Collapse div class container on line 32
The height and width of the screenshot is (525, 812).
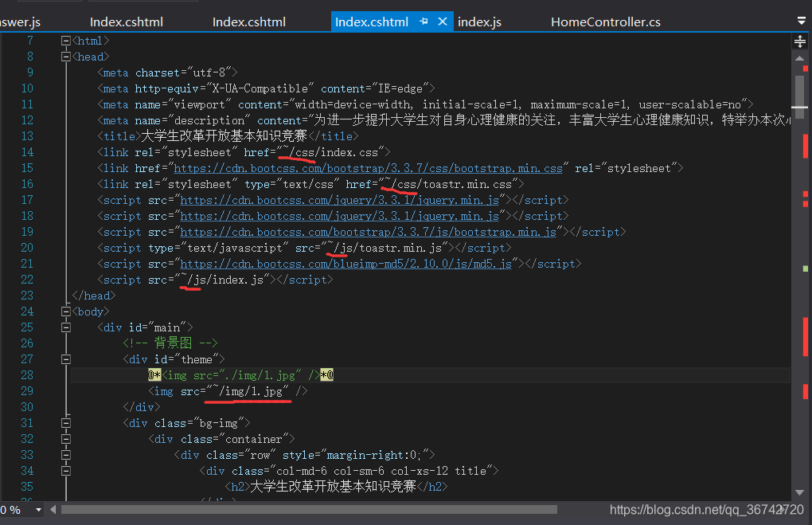point(66,439)
